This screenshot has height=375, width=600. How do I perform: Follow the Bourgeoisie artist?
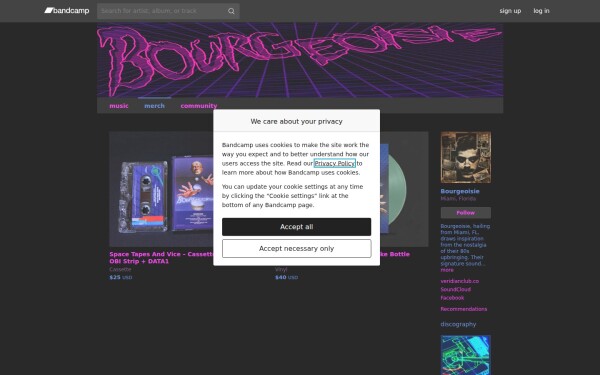(x=465, y=213)
